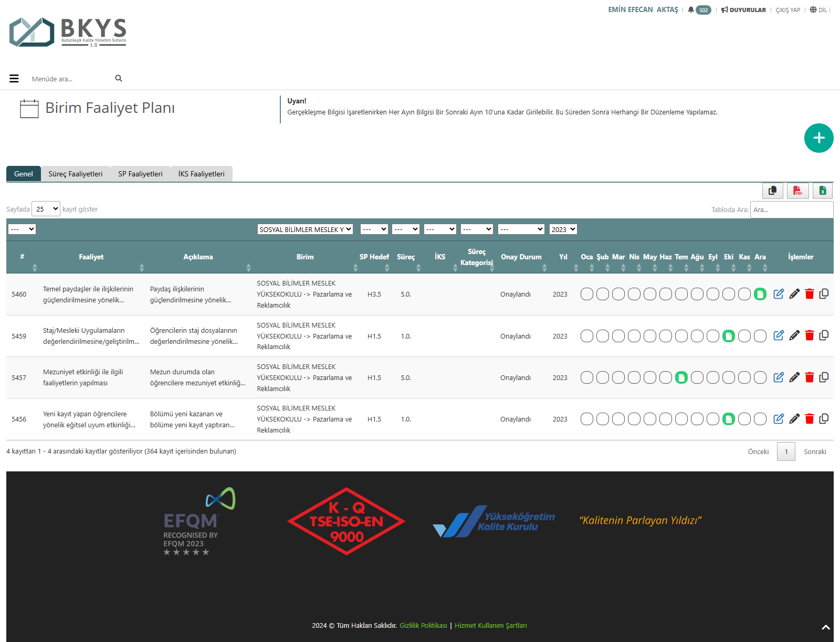
Task: Export table to Excel file
Action: point(823,191)
